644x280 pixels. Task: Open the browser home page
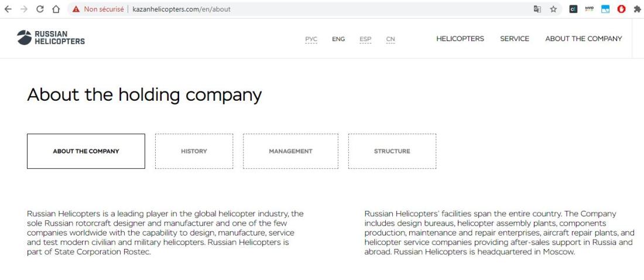pyautogui.click(x=56, y=9)
